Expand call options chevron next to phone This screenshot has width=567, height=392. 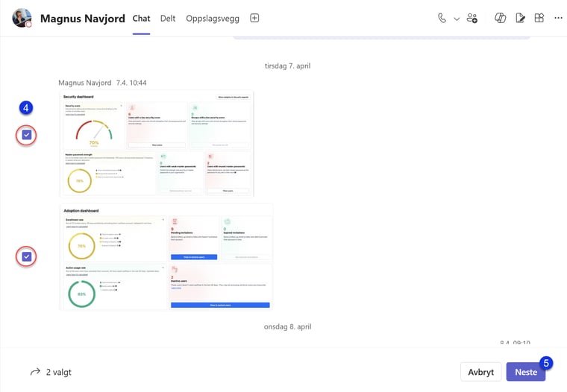457,19
